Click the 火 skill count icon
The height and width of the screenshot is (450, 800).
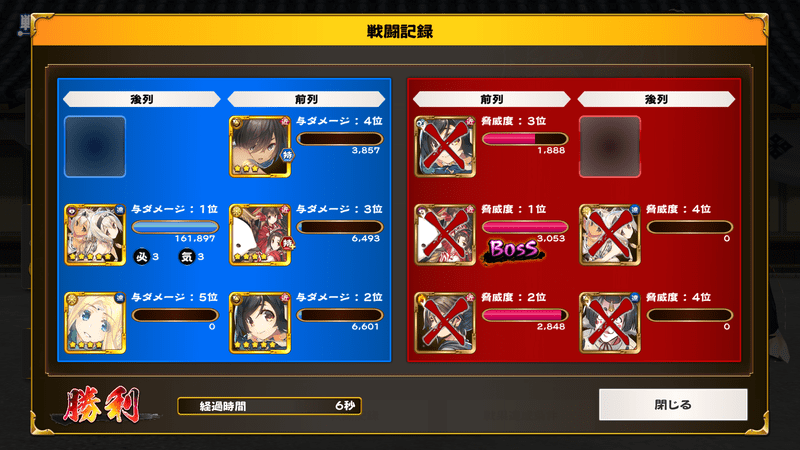click(141, 257)
